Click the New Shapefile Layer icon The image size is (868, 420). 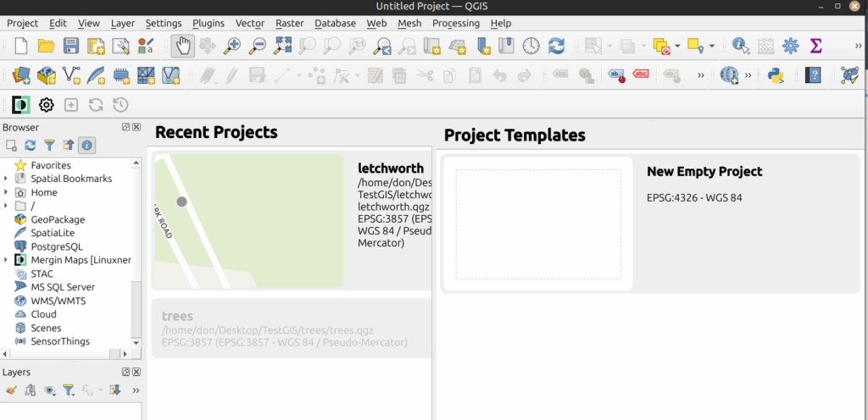tap(71, 75)
